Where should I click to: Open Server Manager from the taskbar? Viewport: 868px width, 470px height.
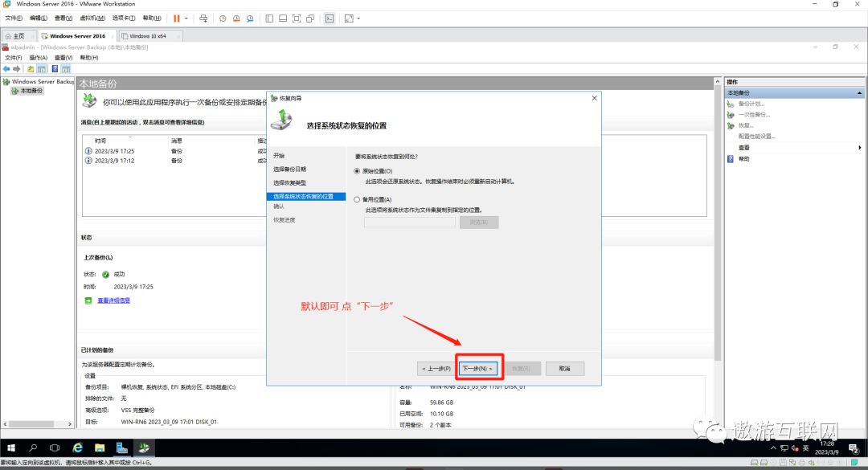122,448
